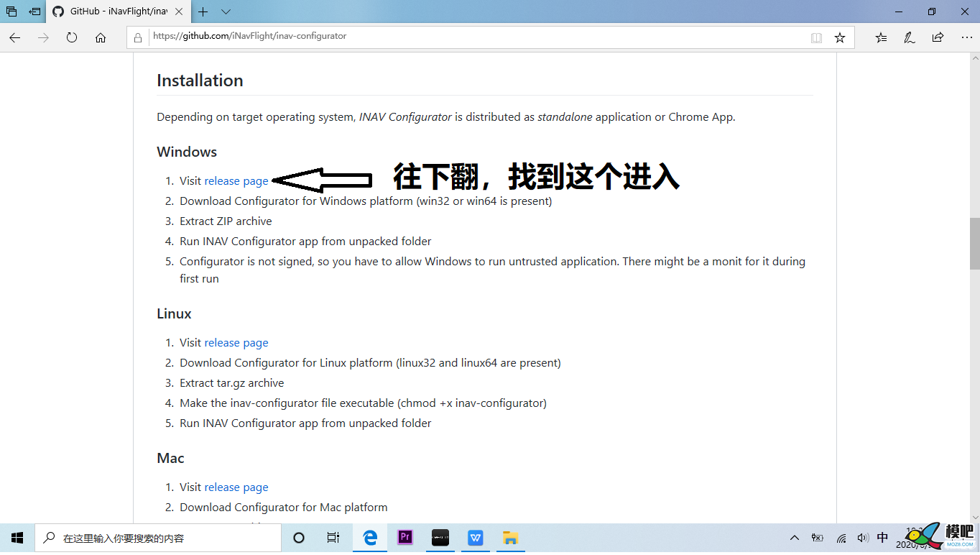Go to the home page
This screenshot has width=980, height=555.
(101, 37)
